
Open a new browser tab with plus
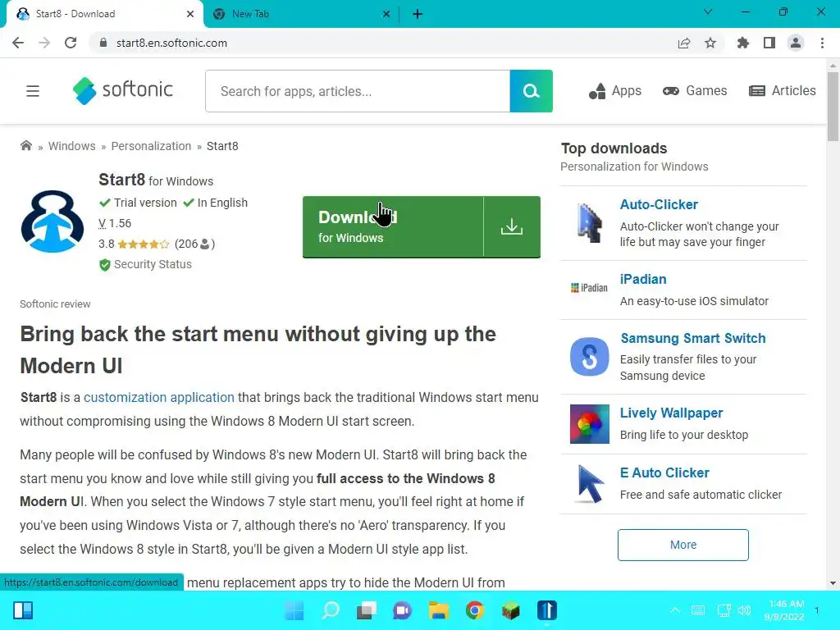click(x=418, y=14)
